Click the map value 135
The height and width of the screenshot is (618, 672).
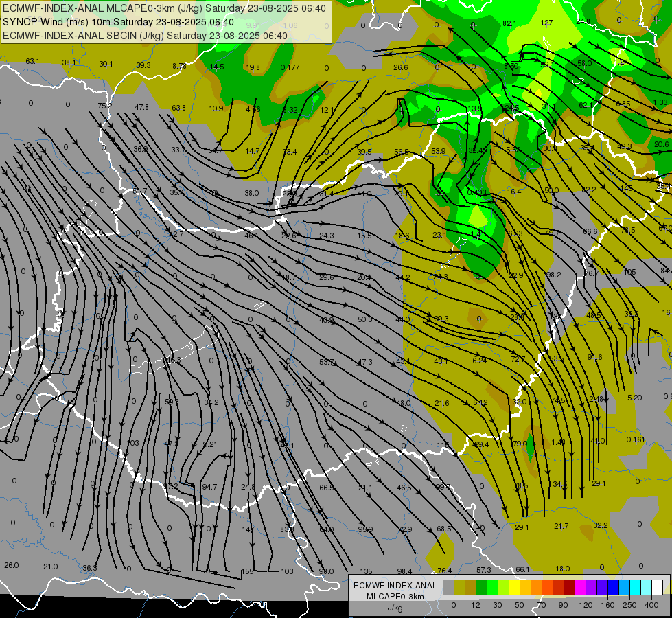click(x=366, y=571)
